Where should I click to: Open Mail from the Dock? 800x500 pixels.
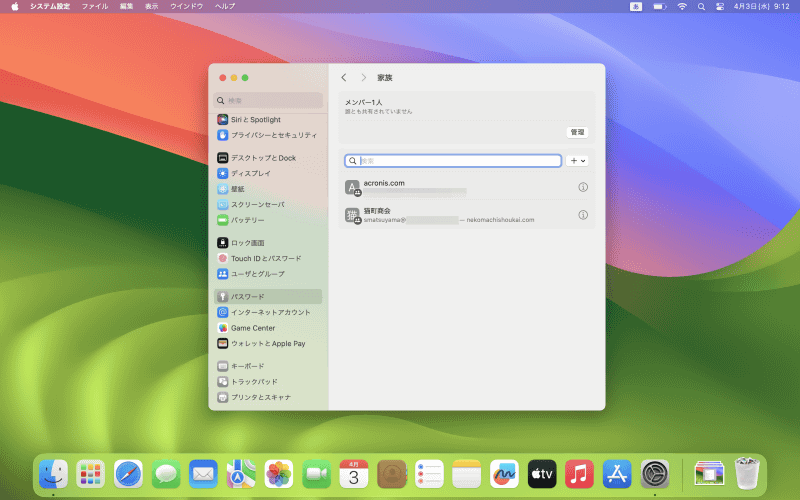pyautogui.click(x=203, y=474)
